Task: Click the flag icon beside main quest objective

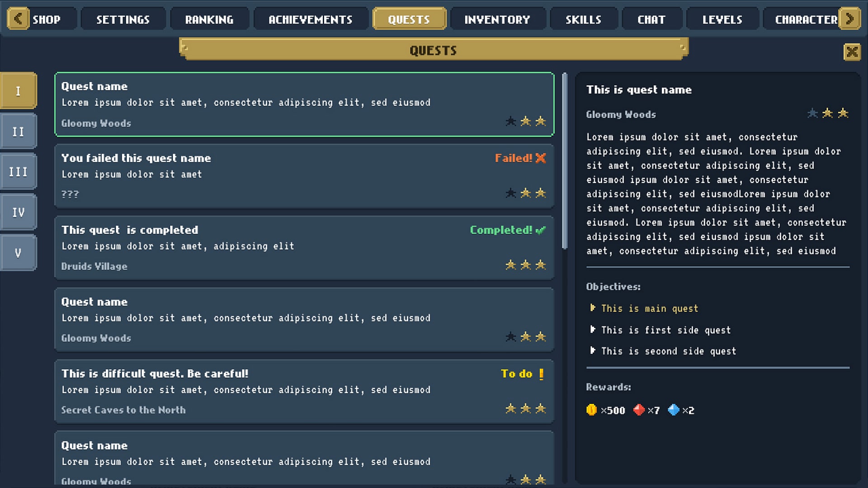Action: (x=593, y=308)
